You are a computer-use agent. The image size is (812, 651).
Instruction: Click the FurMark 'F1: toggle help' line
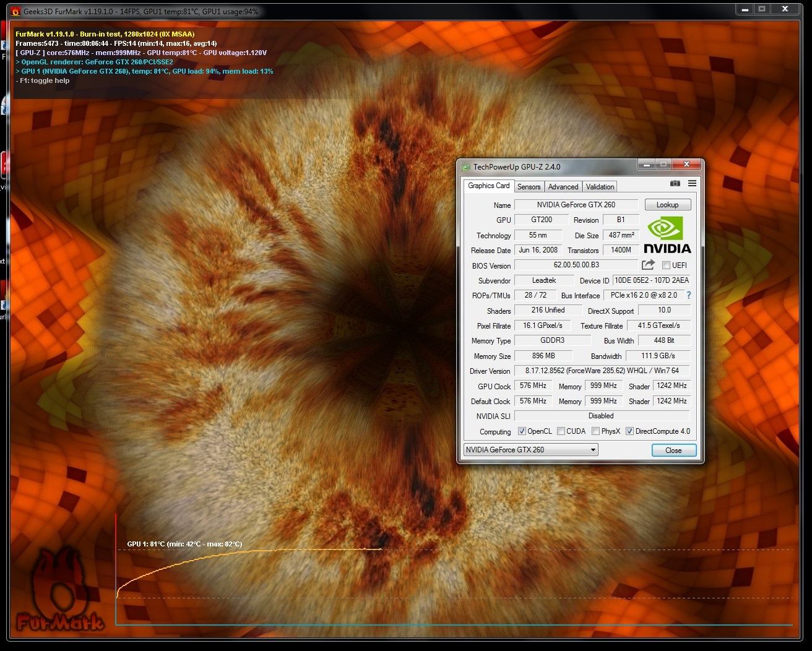[42, 80]
